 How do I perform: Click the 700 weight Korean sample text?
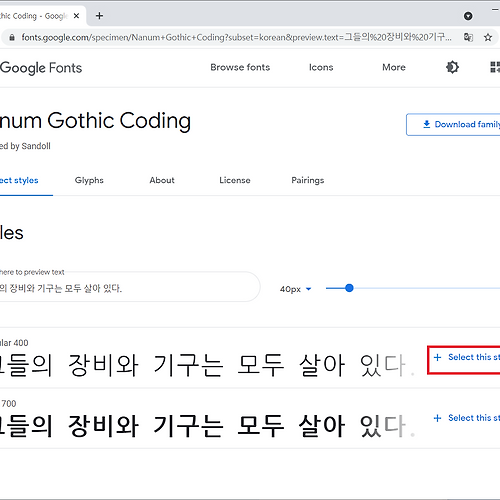pos(207,426)
